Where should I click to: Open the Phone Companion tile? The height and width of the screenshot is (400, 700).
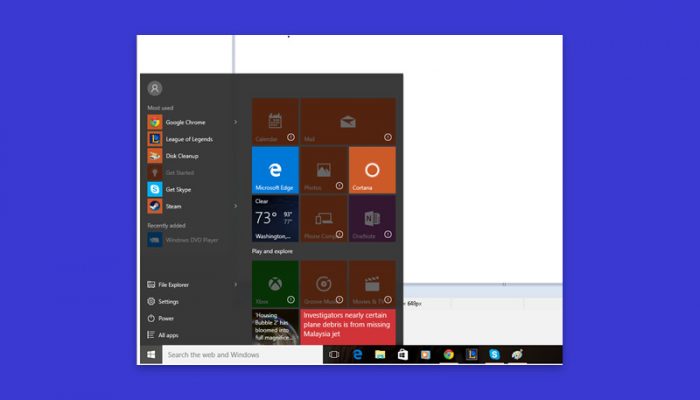coord(324,219)
